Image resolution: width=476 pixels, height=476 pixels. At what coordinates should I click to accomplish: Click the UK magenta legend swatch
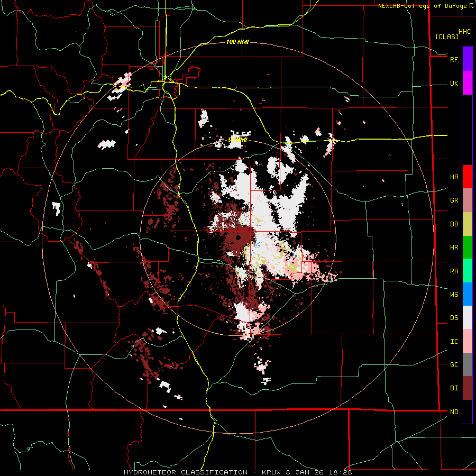pyautogui.click(x=467, y=83)
